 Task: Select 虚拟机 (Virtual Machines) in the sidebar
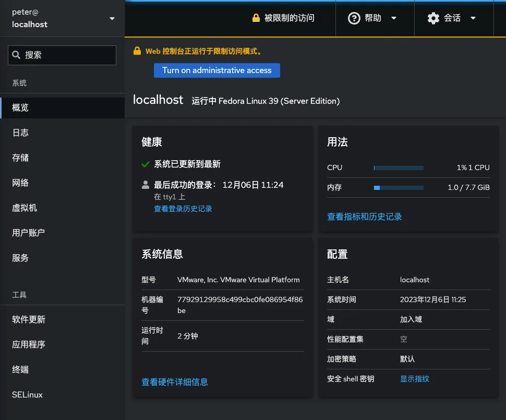tap(25, 208)
